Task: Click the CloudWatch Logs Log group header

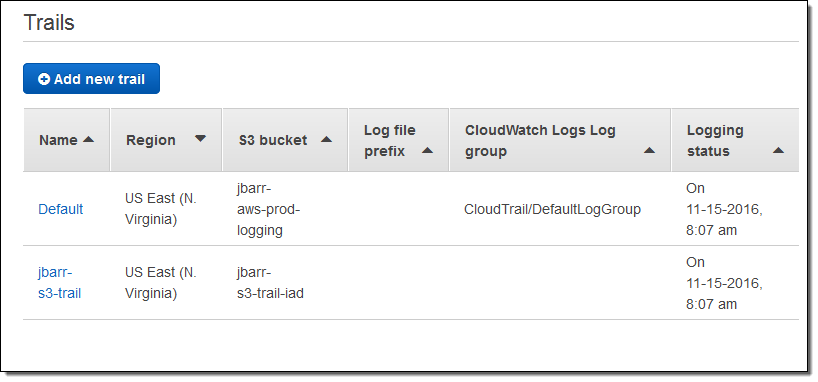Action: 540,140
